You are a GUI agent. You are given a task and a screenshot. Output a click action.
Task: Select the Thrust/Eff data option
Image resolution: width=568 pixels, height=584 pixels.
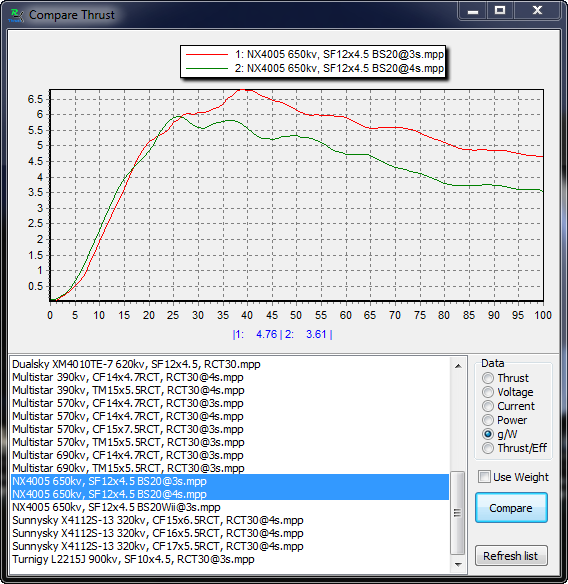488,448
